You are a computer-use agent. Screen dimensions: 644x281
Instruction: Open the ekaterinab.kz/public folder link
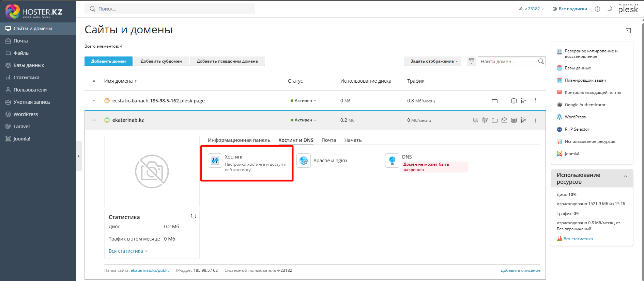click(150, 270)
